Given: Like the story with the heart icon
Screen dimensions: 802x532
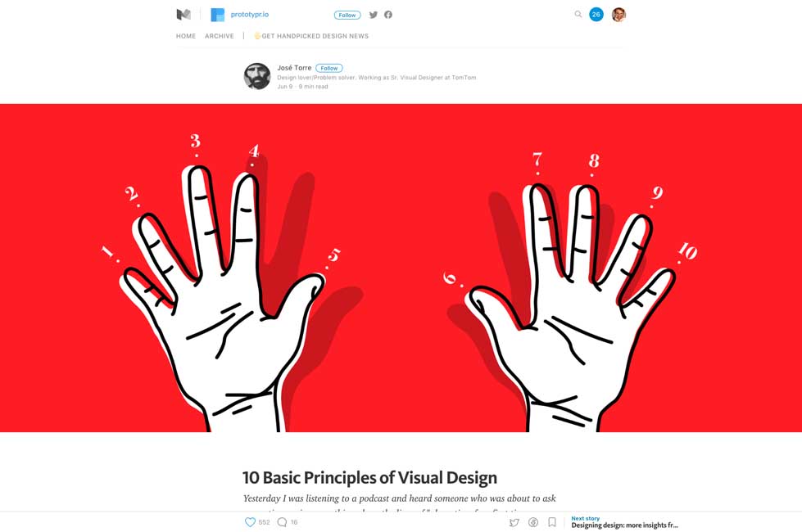Looking at the screenshot, I should 251,522.
